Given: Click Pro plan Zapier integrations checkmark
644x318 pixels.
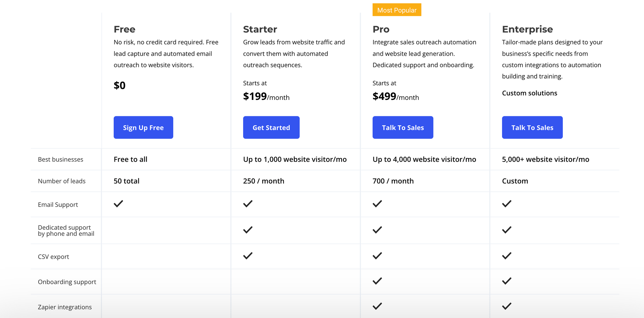Looking at the screenshot, I should 377,306.
